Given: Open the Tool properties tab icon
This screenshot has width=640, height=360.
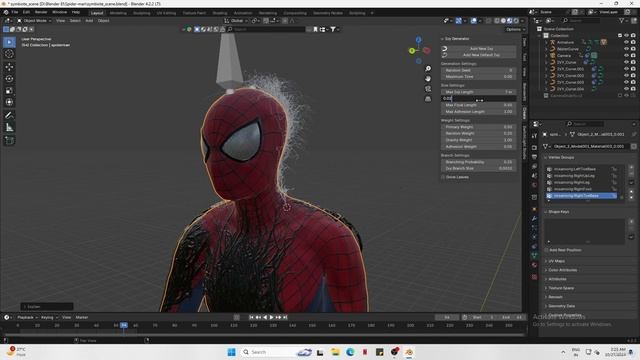Looking at the screenshot, I should (x=534, y=136).
